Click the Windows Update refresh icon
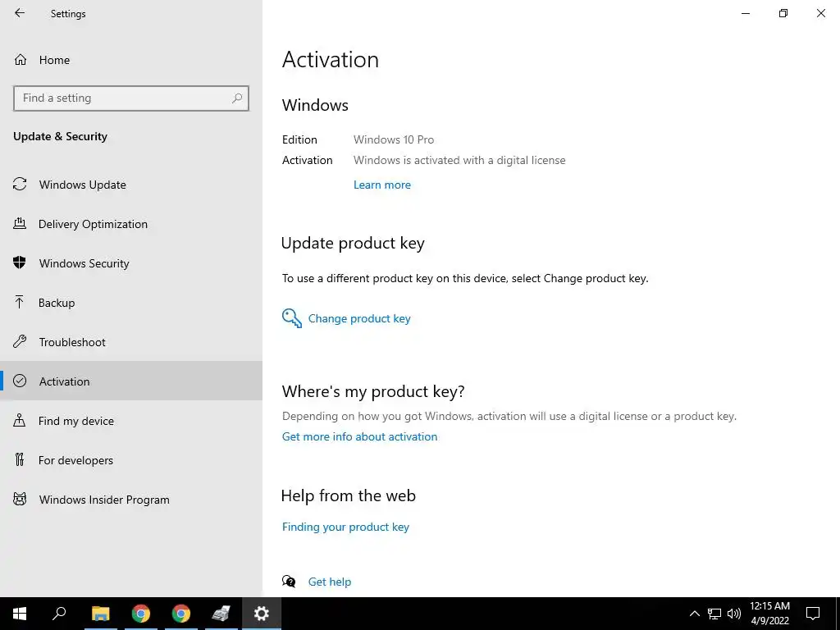 click(20, 185)
